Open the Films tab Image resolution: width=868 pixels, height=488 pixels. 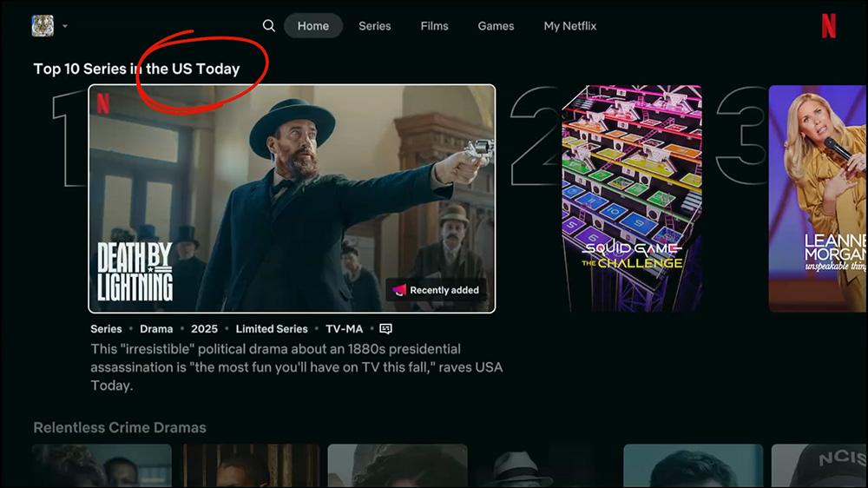pyautogui.click(x=435, y=25)
